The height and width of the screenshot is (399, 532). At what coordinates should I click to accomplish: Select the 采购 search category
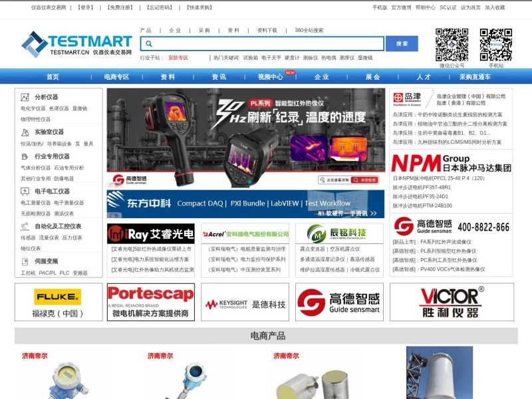204,30
